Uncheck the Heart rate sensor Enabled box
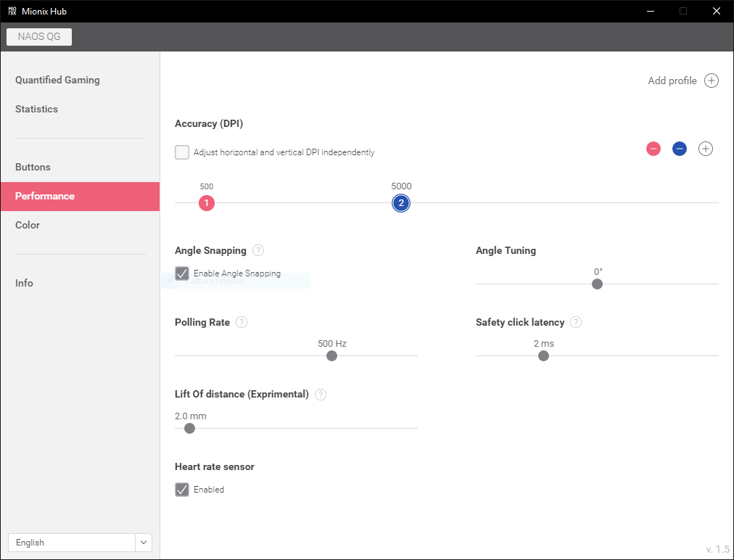This screenshot has height=560, width=734. click(x=182, y=490)
